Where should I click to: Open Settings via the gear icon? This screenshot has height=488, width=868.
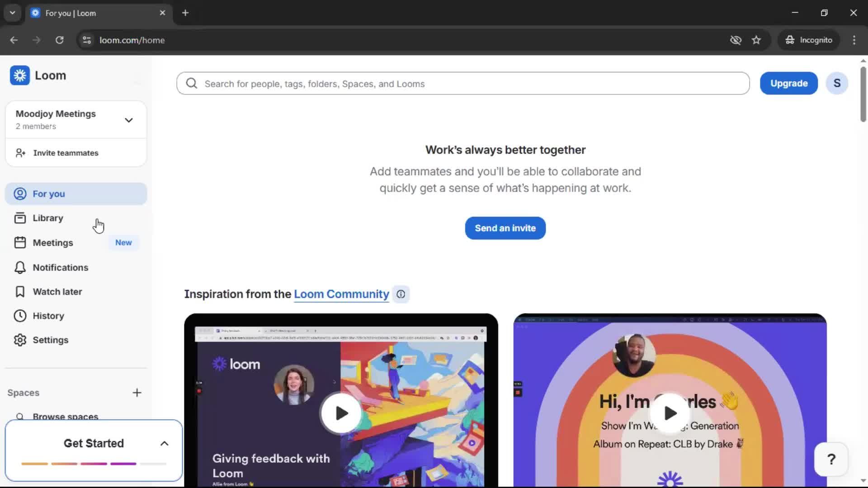(x=20, y=340)
